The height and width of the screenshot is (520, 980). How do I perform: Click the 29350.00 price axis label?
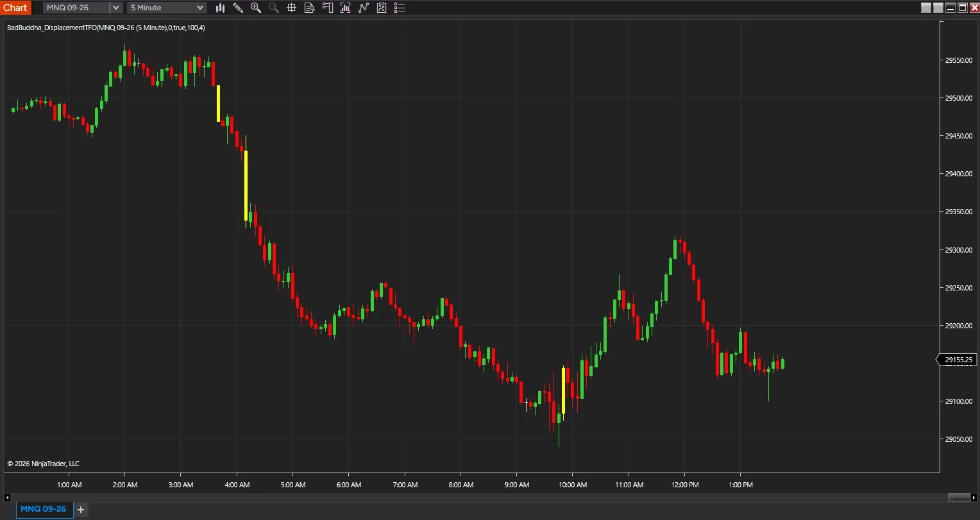[958, 212]
